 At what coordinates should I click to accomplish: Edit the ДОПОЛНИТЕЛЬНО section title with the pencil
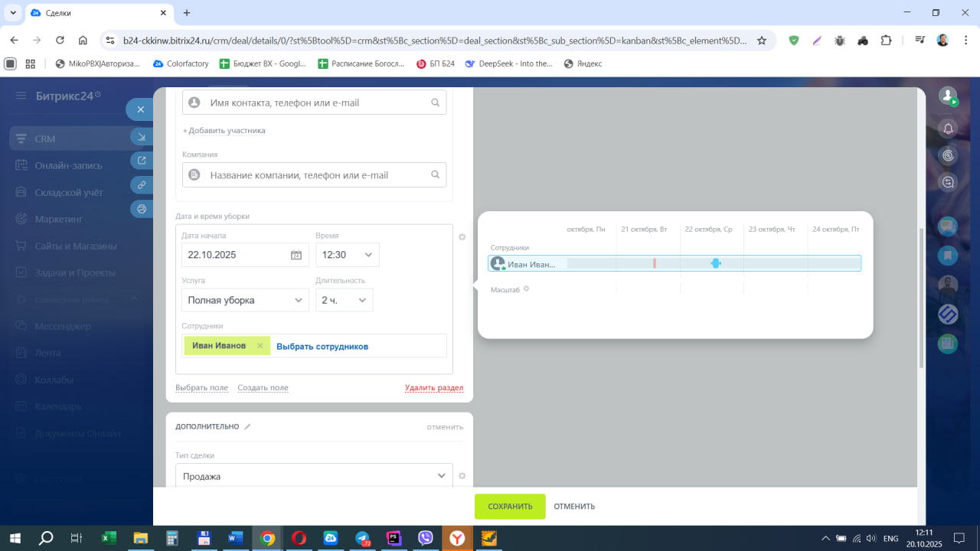247,427
